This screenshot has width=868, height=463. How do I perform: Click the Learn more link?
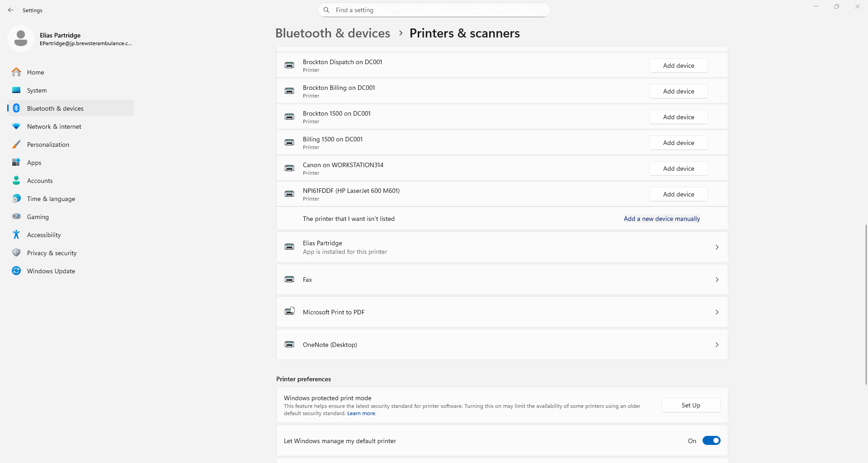pyautogui.click(x=361, y=413)
